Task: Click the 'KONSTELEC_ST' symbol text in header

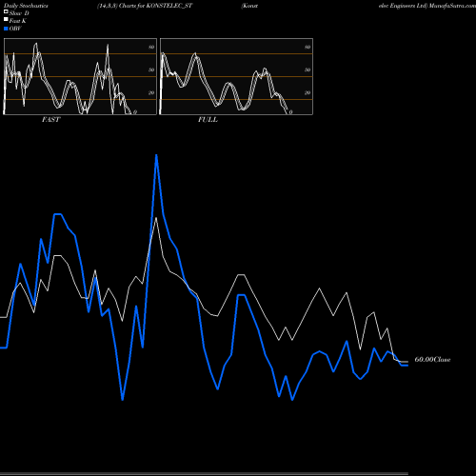Action: [169, 6]
